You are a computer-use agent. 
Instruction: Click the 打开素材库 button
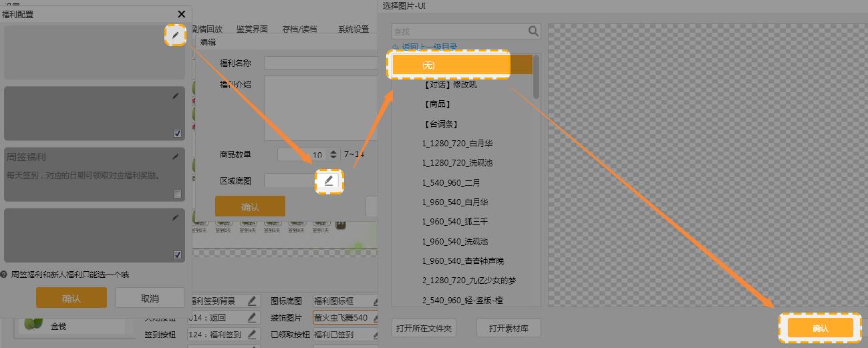tap(509, 328)
